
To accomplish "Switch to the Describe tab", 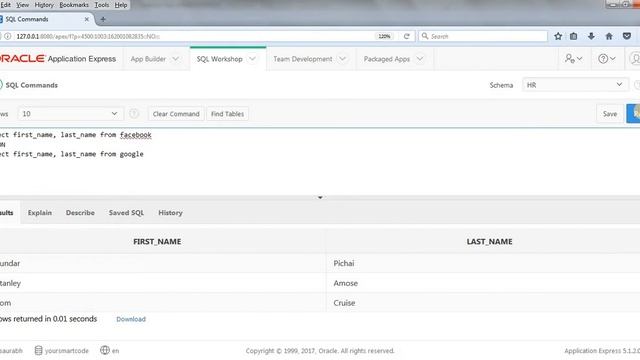I will [x=80, y=213].
